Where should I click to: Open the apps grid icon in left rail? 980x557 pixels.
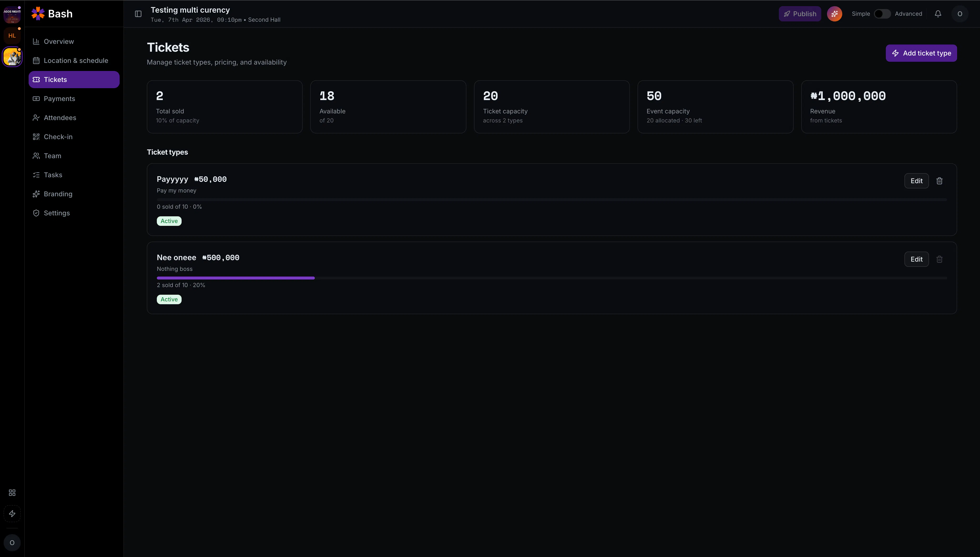12,493
